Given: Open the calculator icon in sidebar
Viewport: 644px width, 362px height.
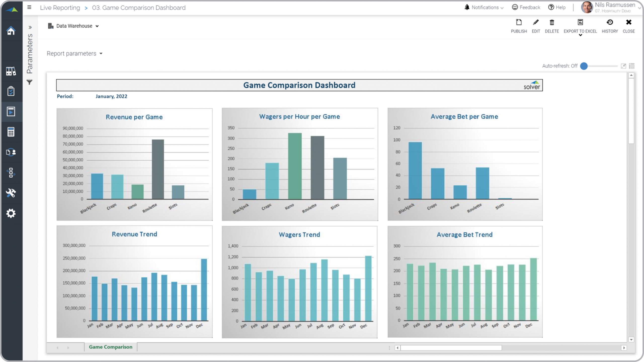Looking at the screenshot, I should click(11, 132).
